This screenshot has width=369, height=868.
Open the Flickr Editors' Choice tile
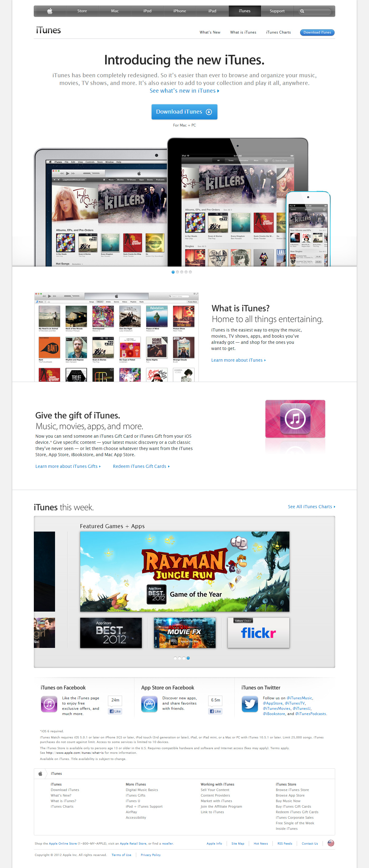258,633
